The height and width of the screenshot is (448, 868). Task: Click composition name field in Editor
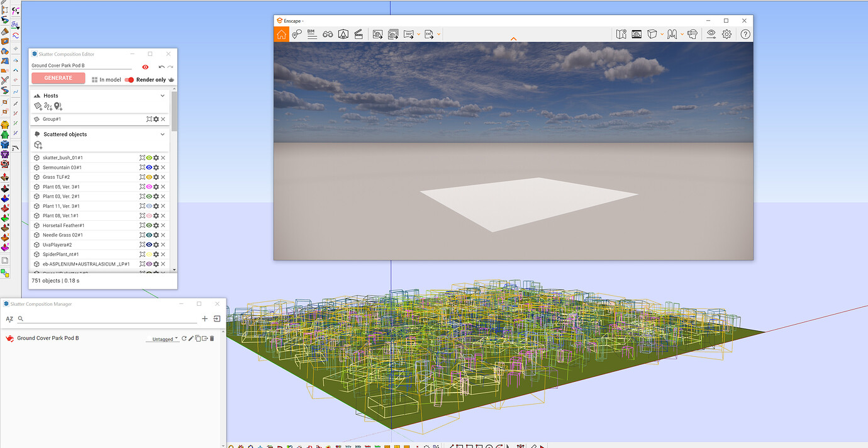coord(82,65)
